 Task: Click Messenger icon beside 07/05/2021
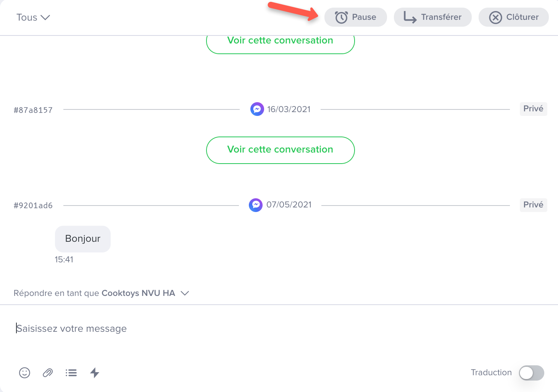(256, 205)
